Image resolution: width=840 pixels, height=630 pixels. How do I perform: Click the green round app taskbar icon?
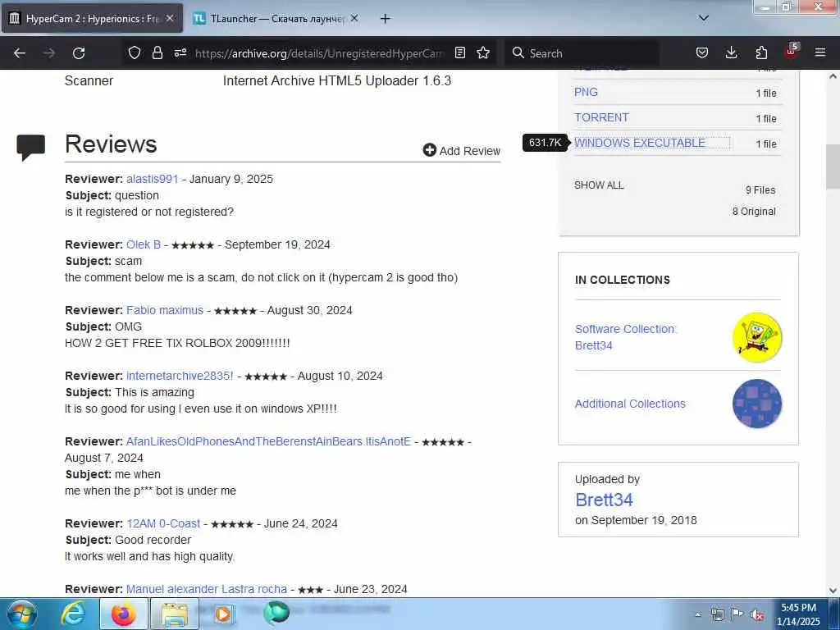point(276,612)
